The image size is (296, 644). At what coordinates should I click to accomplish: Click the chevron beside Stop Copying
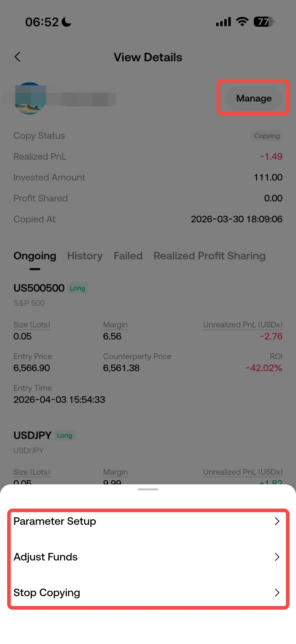(x=277, y=593)
